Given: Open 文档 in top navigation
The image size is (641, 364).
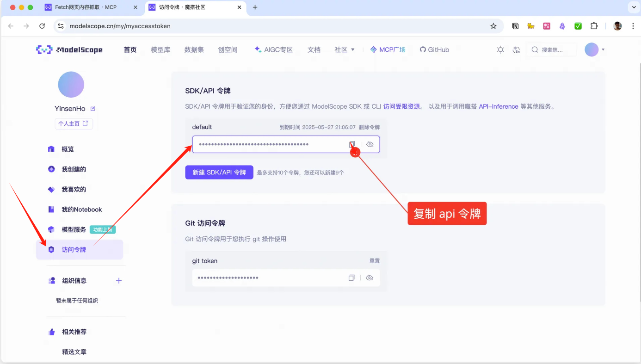Looking at the screenshot, I should (x=314, y=49).
